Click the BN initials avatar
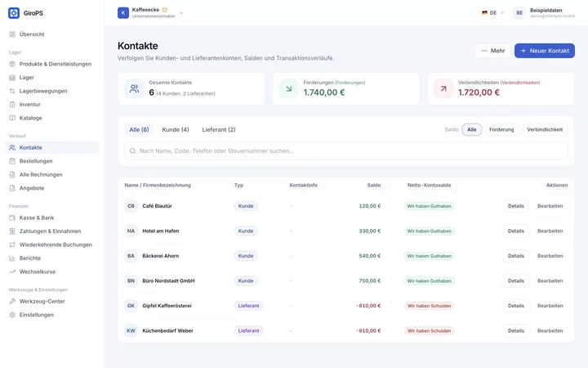Image resolution: width=588 pixels, height=368 pixels. click(x=131, y=280)
